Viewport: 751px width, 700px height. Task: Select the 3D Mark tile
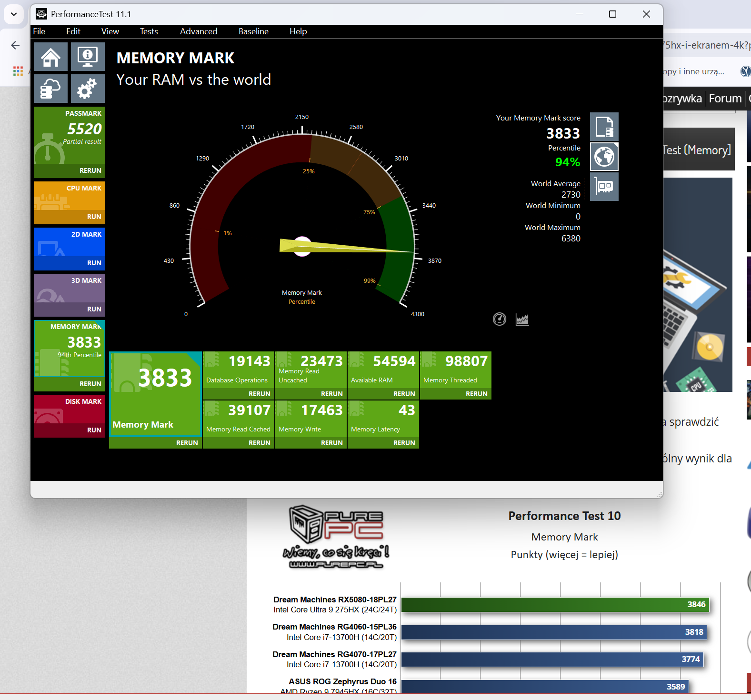[70, 290]
